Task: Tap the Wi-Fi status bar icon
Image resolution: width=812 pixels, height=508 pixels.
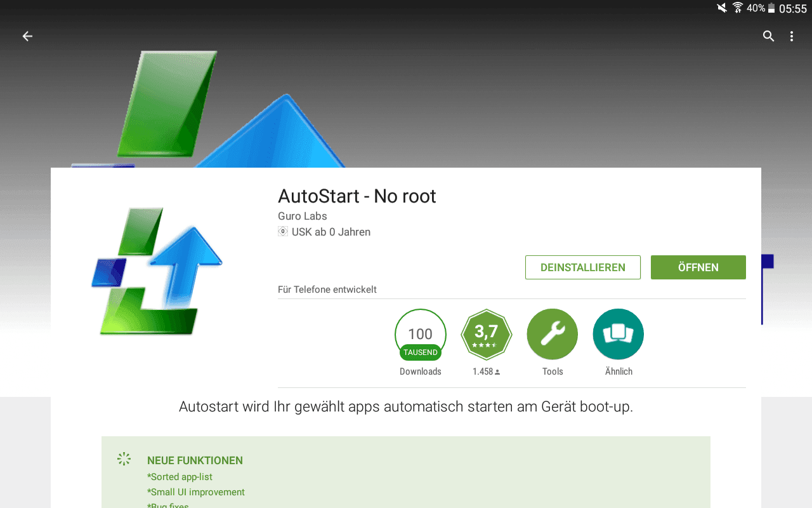Action: [738, 8]
